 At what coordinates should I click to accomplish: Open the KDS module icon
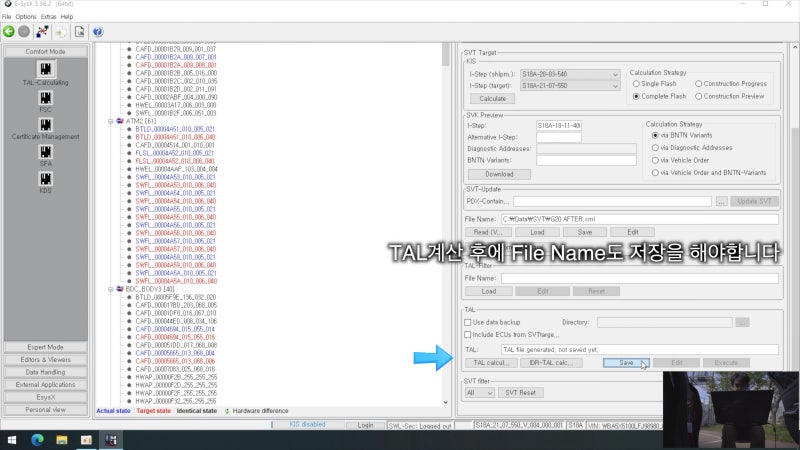(45, 179)
